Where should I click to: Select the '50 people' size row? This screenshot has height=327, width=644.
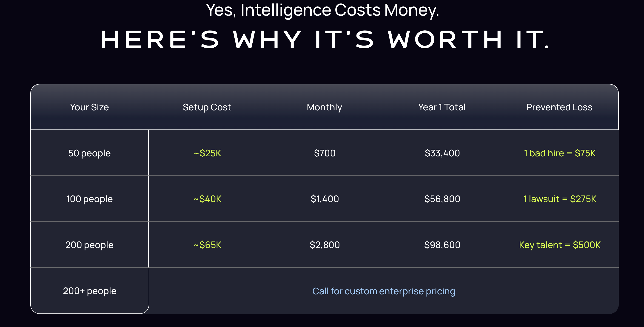pyautogui.click(x=325, y=153)
